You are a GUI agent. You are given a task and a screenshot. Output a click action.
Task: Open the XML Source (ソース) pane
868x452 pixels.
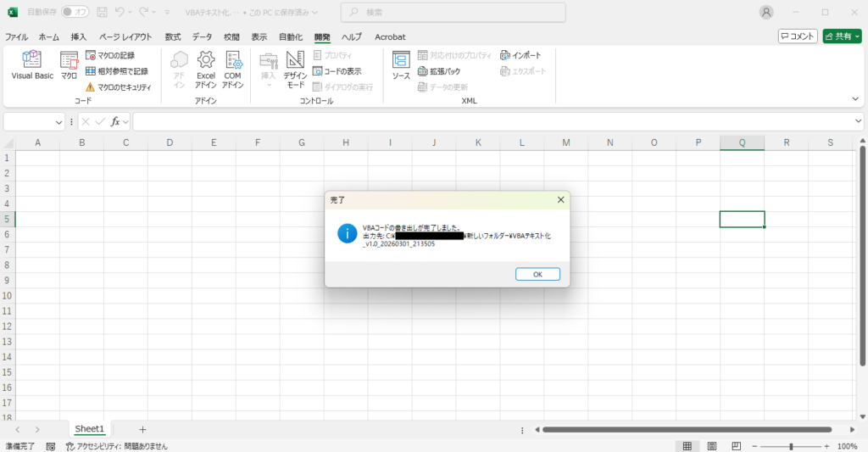(x=401, y=65)
